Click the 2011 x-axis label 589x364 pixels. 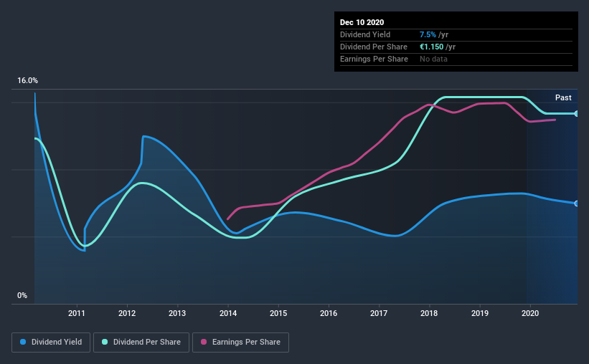coord(77,313)
